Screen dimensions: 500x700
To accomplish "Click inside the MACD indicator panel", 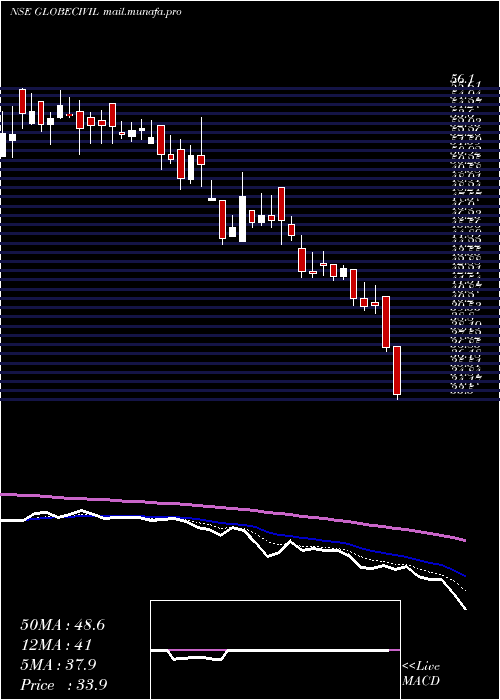I will pyautogui.click(x=275, y=650).
